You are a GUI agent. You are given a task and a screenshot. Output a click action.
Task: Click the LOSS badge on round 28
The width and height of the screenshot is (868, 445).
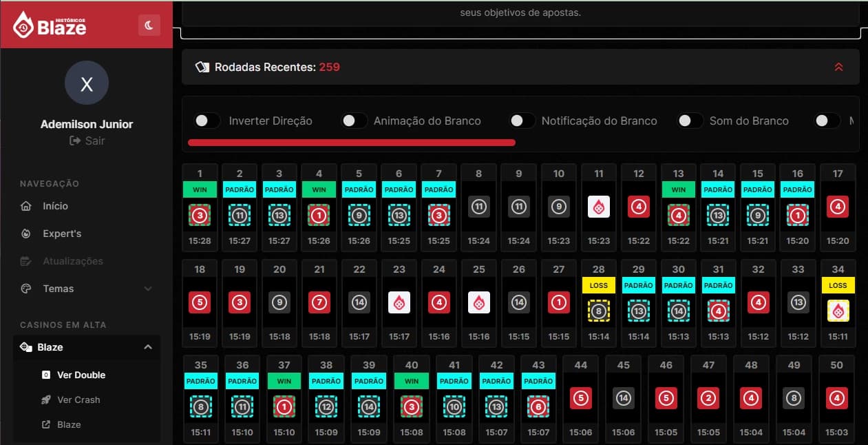[x=599, y=285]
